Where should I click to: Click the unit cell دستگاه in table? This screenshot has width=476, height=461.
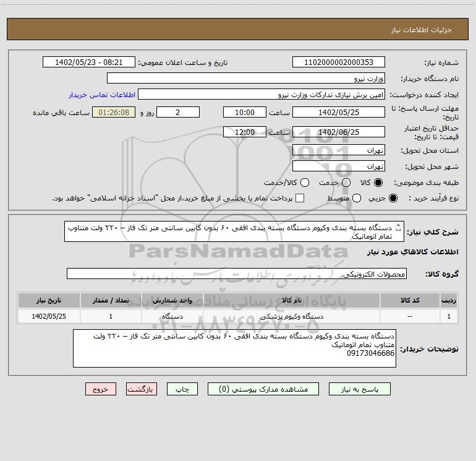(172, 316)
